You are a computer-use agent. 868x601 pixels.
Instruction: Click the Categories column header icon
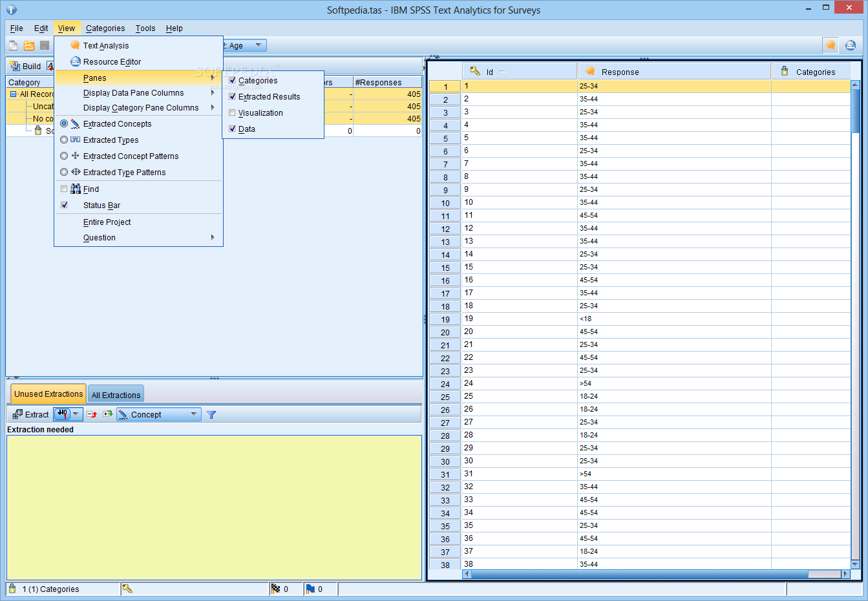click(x=785, y=71)
